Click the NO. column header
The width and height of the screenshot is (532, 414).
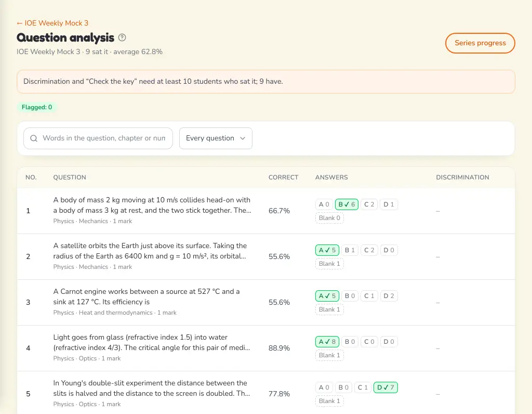pyautogui.click(x=31, y=177)
